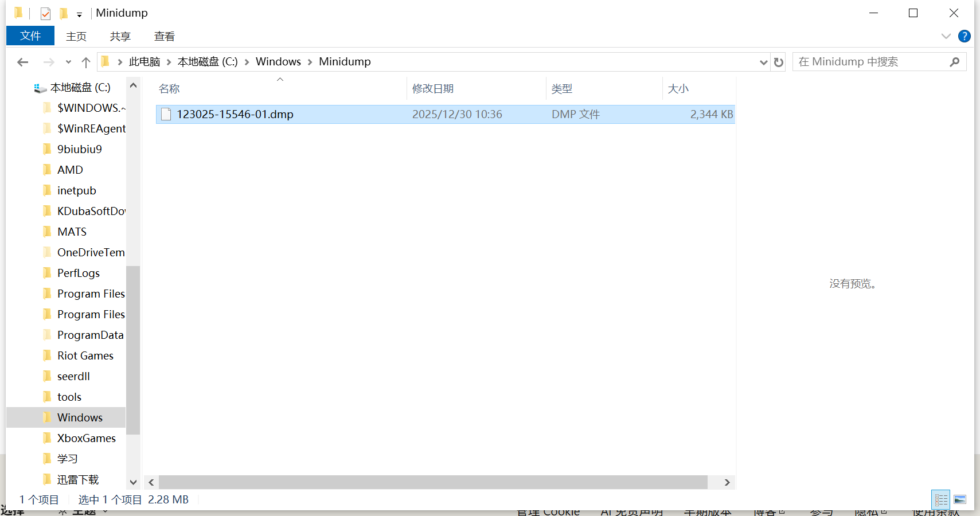This screenshot has height=516, width=980.
Task: Select the XboxGames folder in the tree
Action: 86,438
